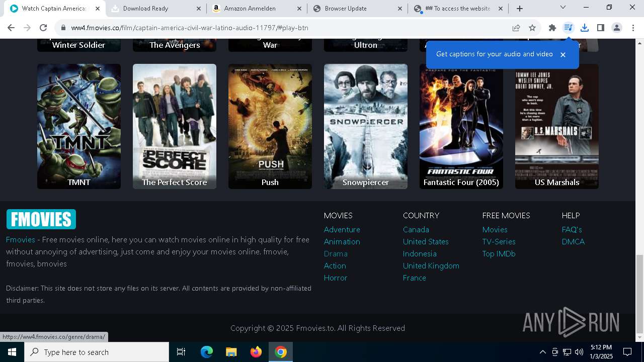Browse the Animation genre link
644x362 pixels.
[x=342, y=241]
